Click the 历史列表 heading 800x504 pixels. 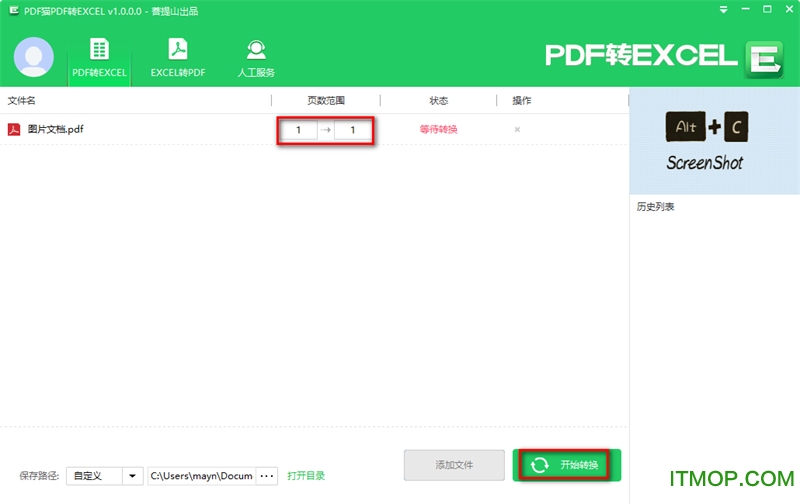[x=655, y=207]
